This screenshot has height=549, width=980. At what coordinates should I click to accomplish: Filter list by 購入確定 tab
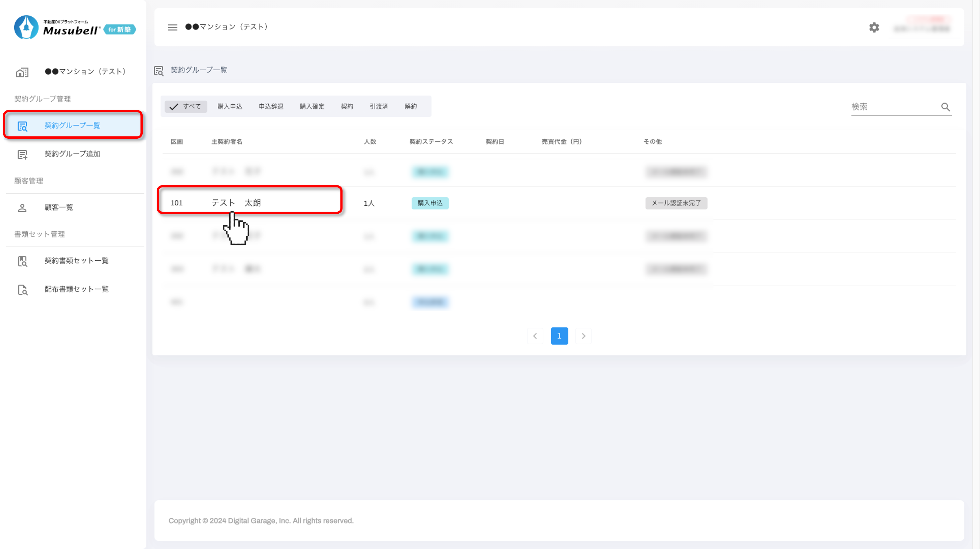click(312, 106)
